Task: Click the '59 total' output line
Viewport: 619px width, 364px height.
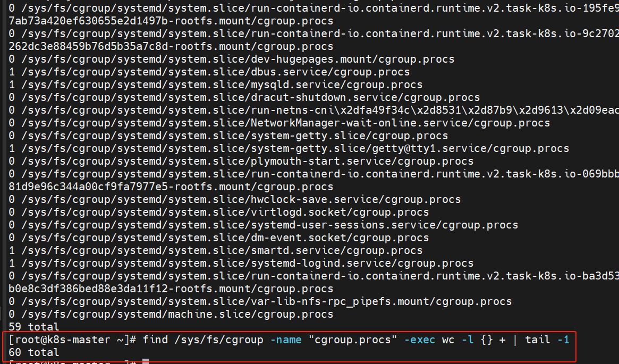Action: click(x=34, y=327)
